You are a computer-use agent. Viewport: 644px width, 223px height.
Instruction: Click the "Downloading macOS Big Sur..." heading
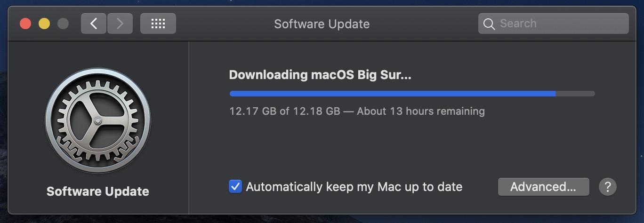[320, 75]
